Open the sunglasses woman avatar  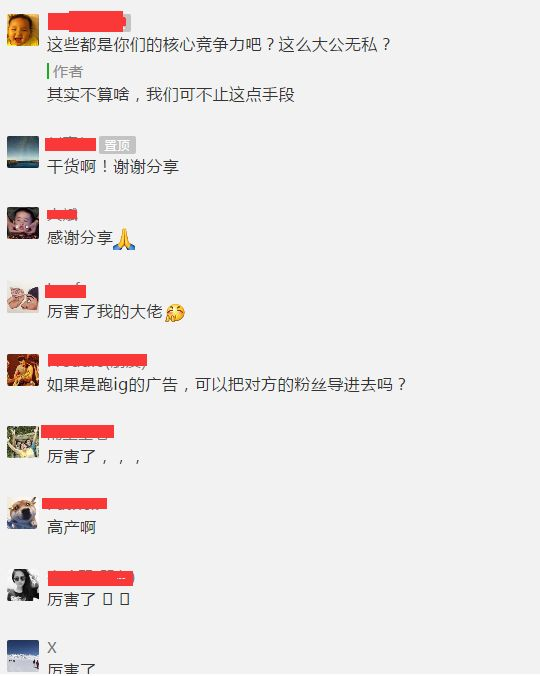23,585
